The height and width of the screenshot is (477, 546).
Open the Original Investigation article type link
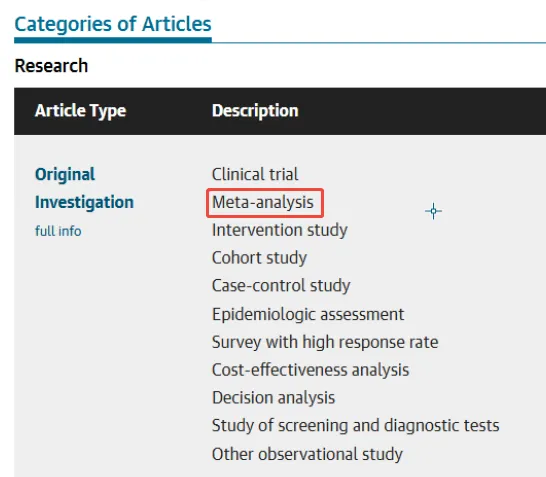click(x=84, y=188)
